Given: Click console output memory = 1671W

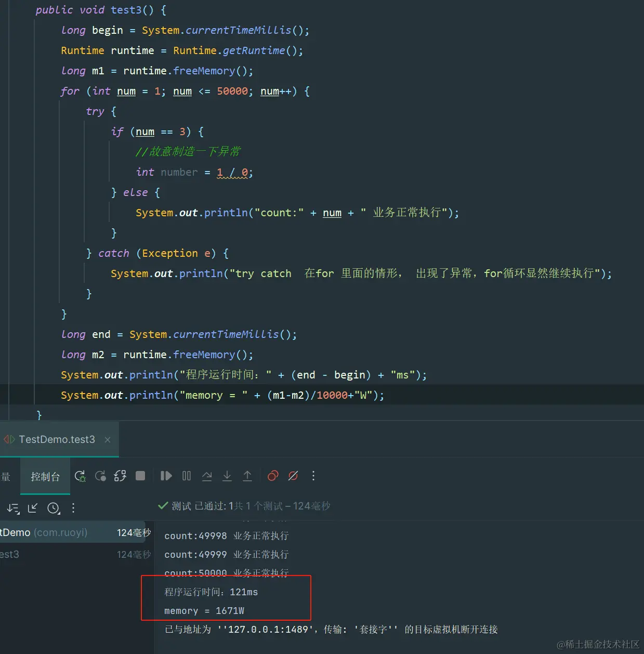Looking at the screenshot, I should click(204, 610).
